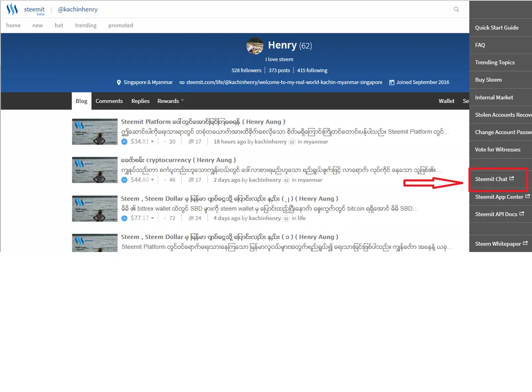Click the location pin icon beside Singapore & Myanmar
Image resolution: width=532 pixels, height=392 pixels.
click(119, 82)
